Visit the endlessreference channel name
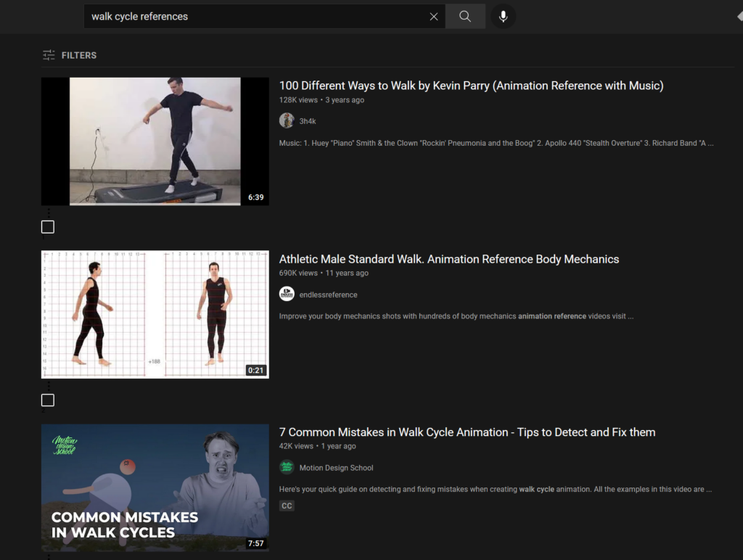The width and height of the screenshot is (743, 560). coord(328,295)
